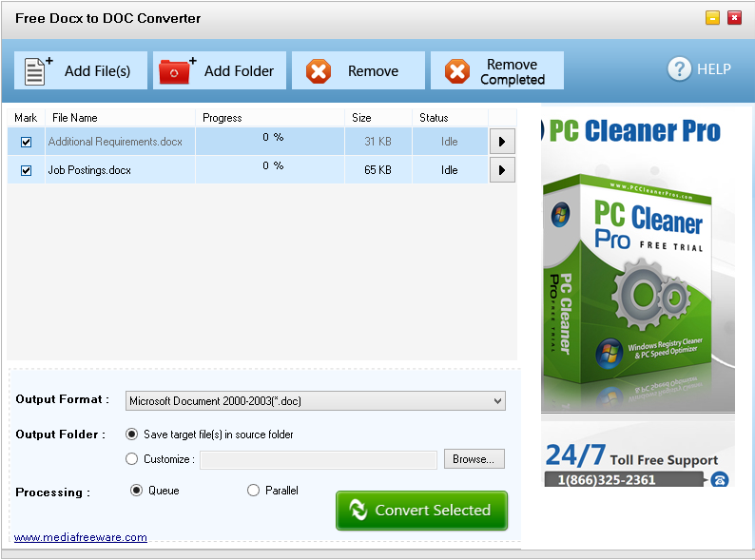This screenshot has height=560, width=755.
Task: Choose Queue processing mode
Action: point(136,491)
